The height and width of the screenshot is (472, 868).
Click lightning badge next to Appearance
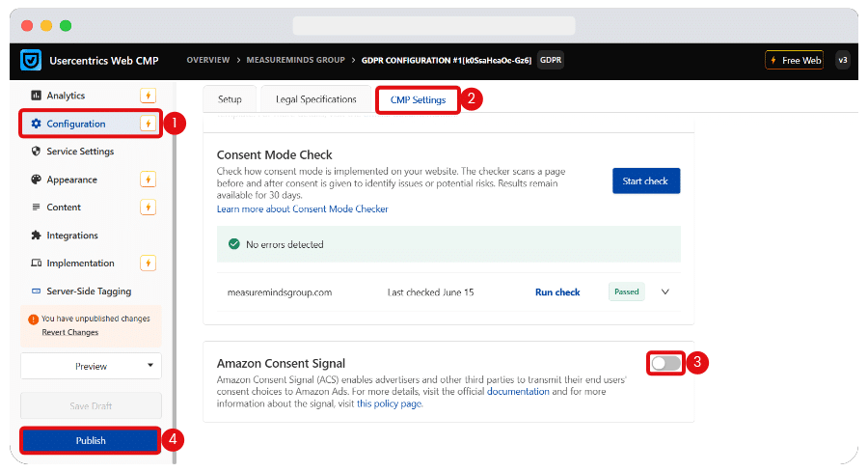148,180
